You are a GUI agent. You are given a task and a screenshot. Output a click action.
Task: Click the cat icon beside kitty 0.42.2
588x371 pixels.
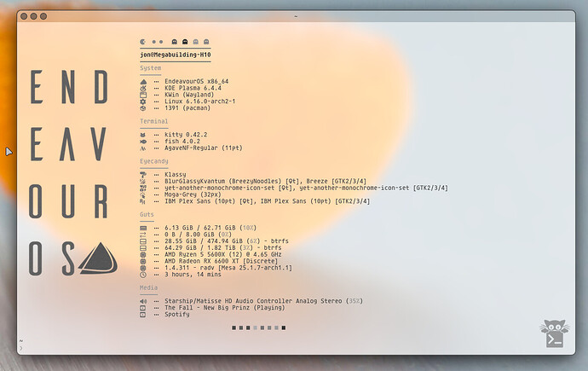click(x=143, y=135)
